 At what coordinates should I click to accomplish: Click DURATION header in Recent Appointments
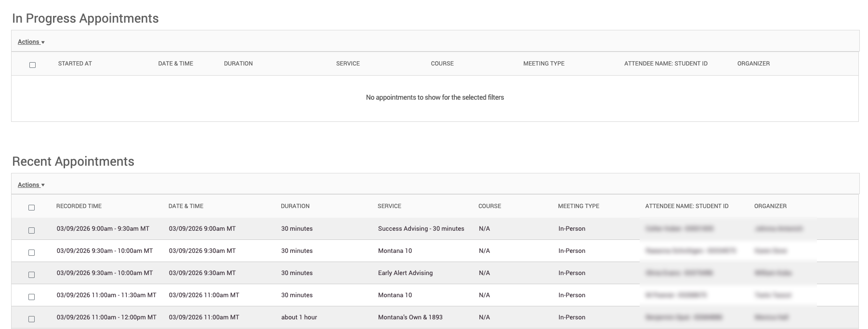click(295, 206)
